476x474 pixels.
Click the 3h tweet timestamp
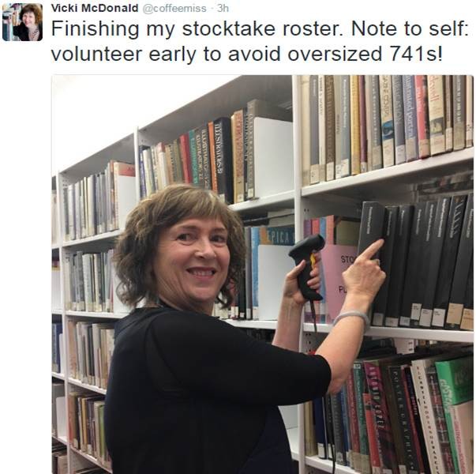pos(223,8)
